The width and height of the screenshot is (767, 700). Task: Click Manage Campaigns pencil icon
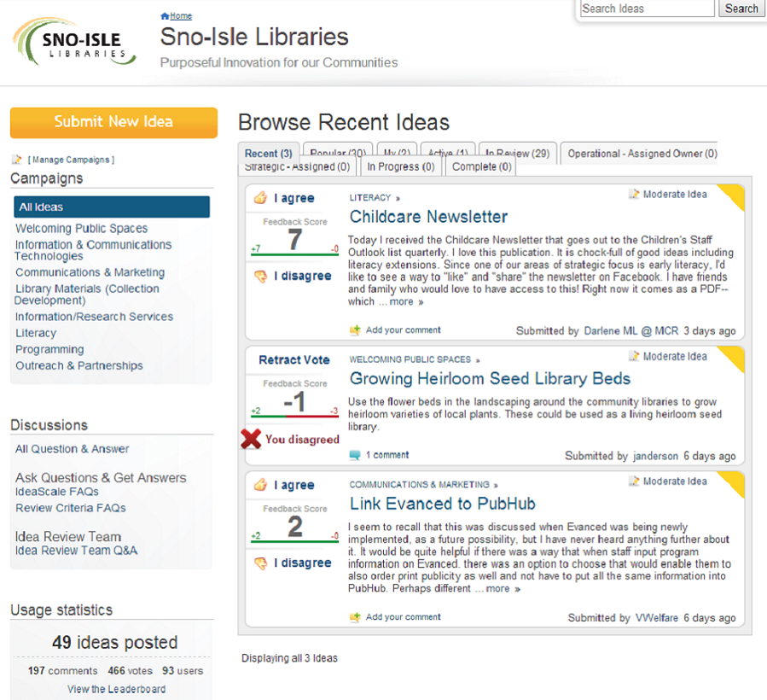point(17,160)
